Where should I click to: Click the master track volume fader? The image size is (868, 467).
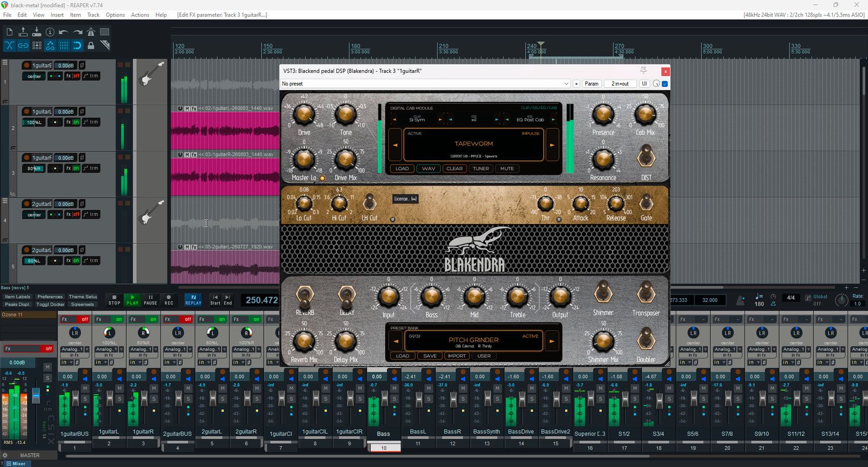click(x=36, y=395)
